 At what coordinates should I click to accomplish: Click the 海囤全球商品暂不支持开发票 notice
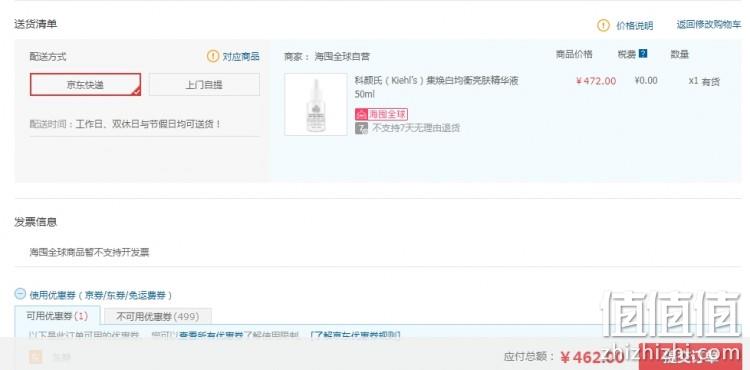(89, 252)
